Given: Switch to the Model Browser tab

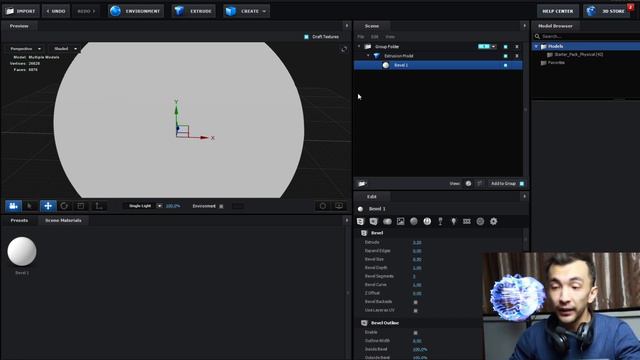Looking at the screenshot, I should 555,26.
